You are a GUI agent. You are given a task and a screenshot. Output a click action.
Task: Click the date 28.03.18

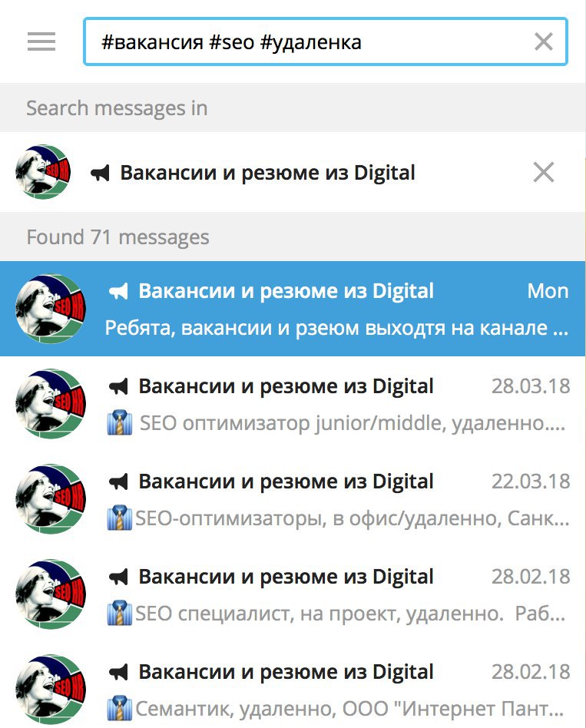(531, 386)
